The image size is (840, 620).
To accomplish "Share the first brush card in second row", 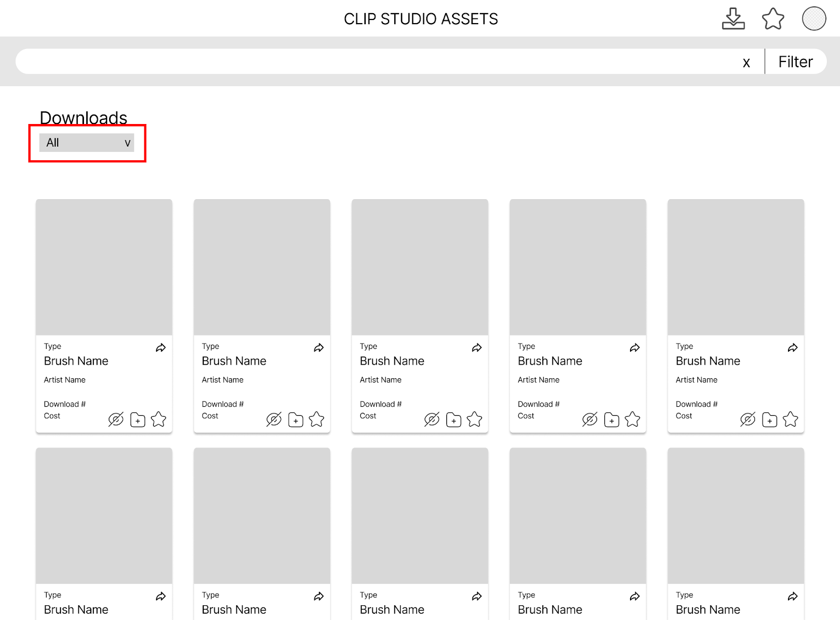I will pos(161,596).
